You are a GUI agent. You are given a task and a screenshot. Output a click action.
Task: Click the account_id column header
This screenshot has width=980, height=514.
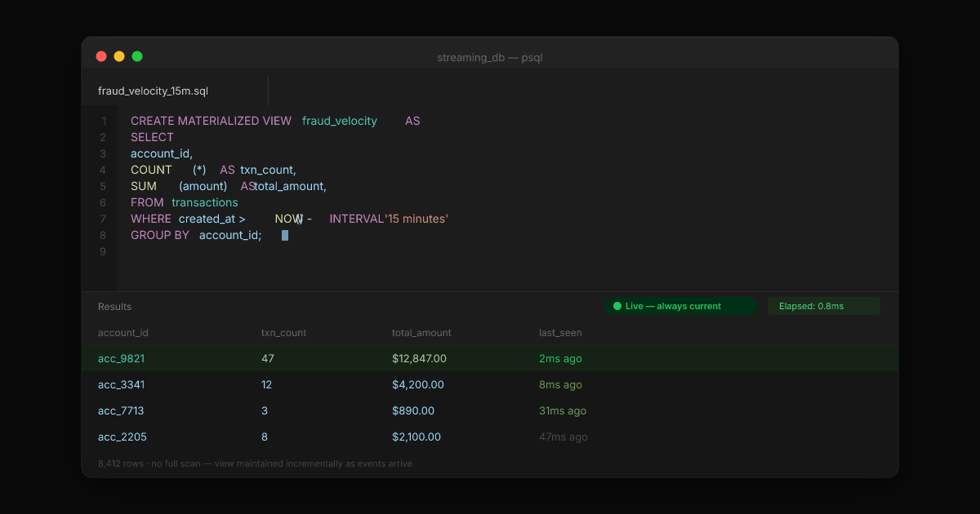123,333
